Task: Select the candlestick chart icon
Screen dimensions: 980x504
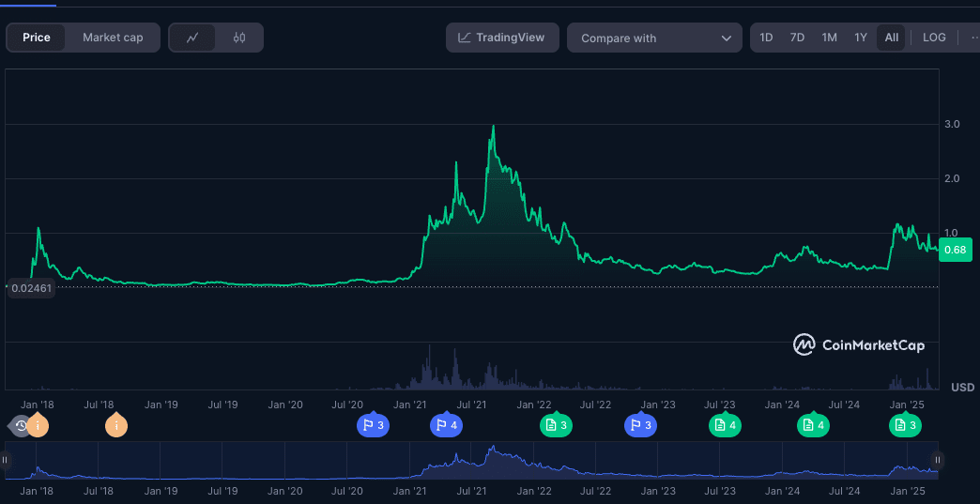Action: [238, 38]
